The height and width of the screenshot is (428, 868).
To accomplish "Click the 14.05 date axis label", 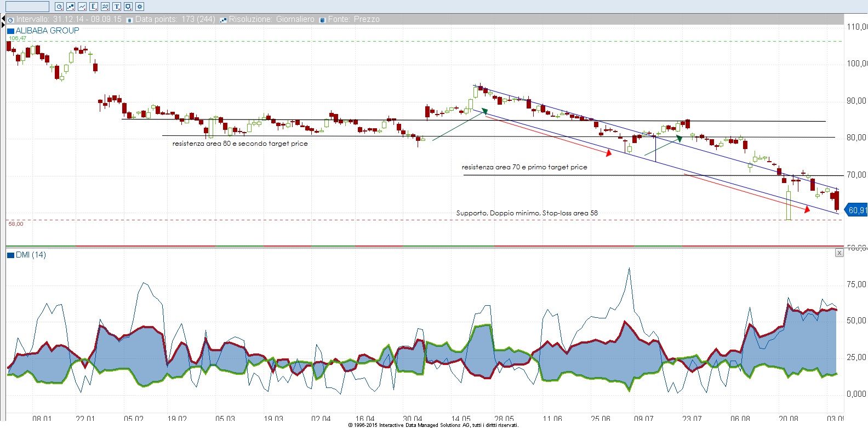I will 461,419.
